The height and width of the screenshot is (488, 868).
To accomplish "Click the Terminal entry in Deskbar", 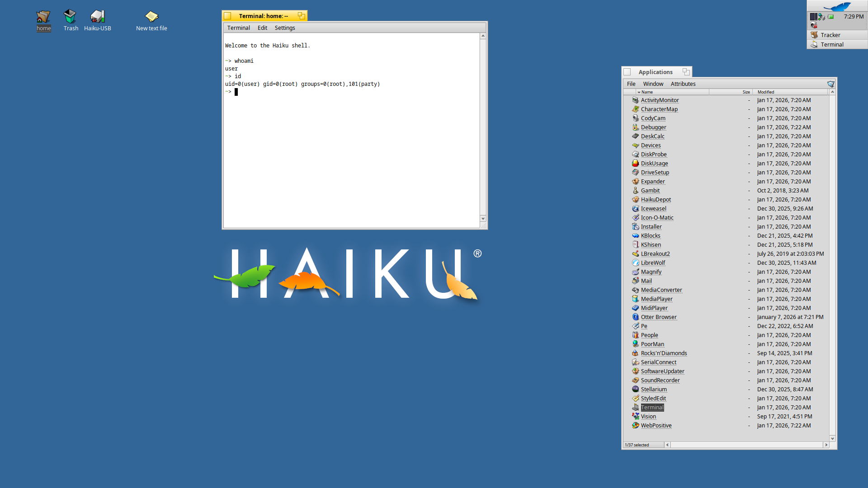I will coord(831,44).
